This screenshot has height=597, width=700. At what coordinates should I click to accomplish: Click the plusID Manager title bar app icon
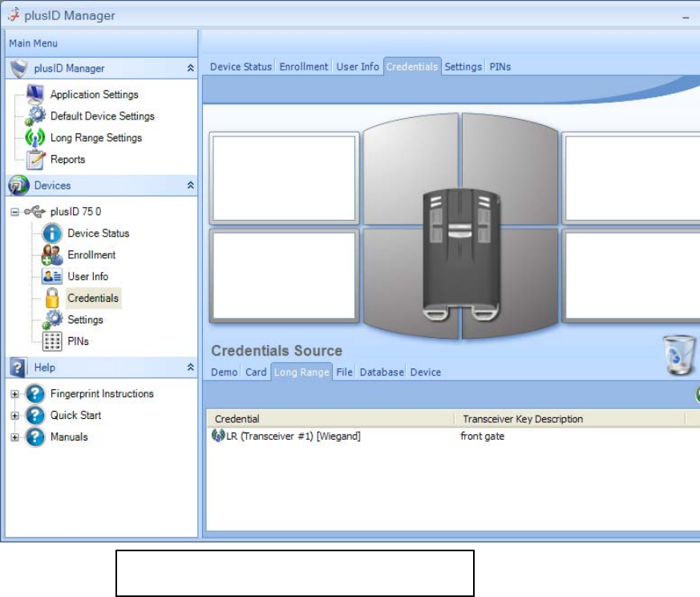coord(14,15)
